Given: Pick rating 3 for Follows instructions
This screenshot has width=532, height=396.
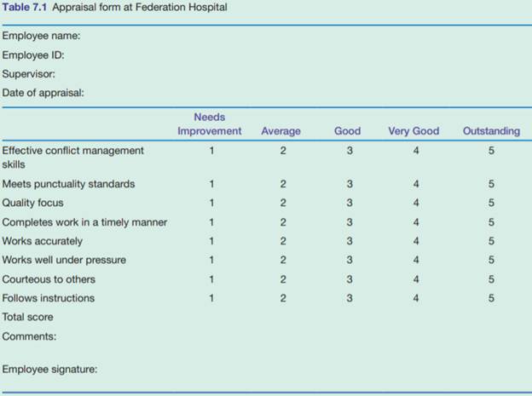Looking at the screenshot, I should pos(350,298).
